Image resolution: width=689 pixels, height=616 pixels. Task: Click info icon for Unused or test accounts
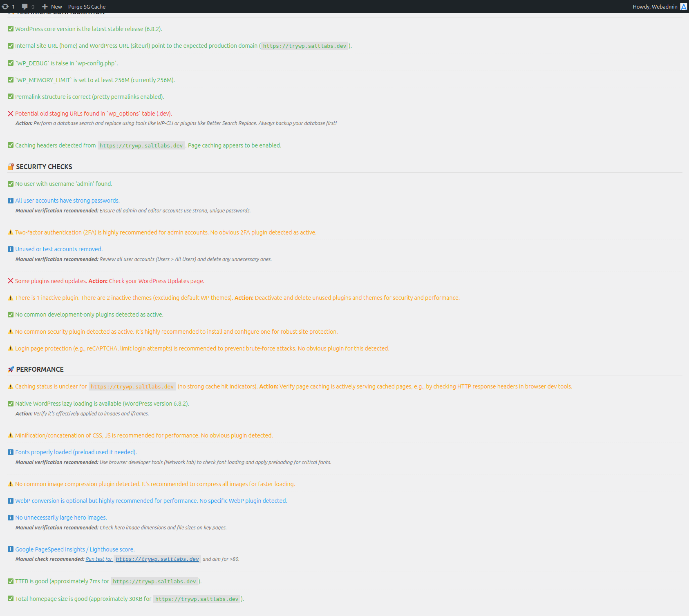point(11,249)
